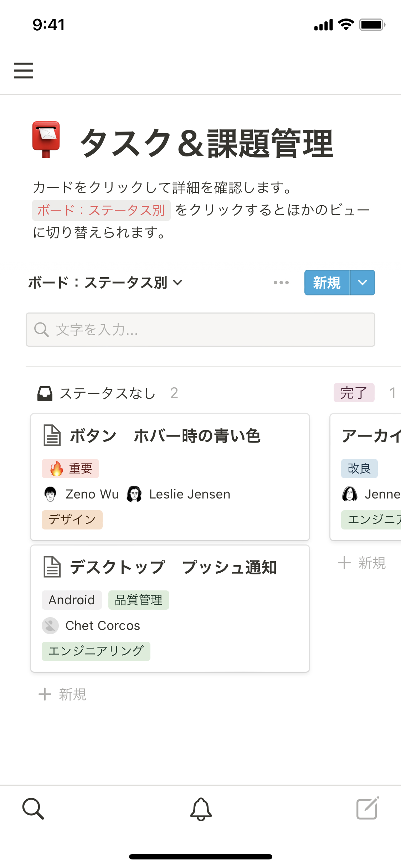401x868 pixels.
Task: Add new card under 完了 column
Action: [362, 563]
